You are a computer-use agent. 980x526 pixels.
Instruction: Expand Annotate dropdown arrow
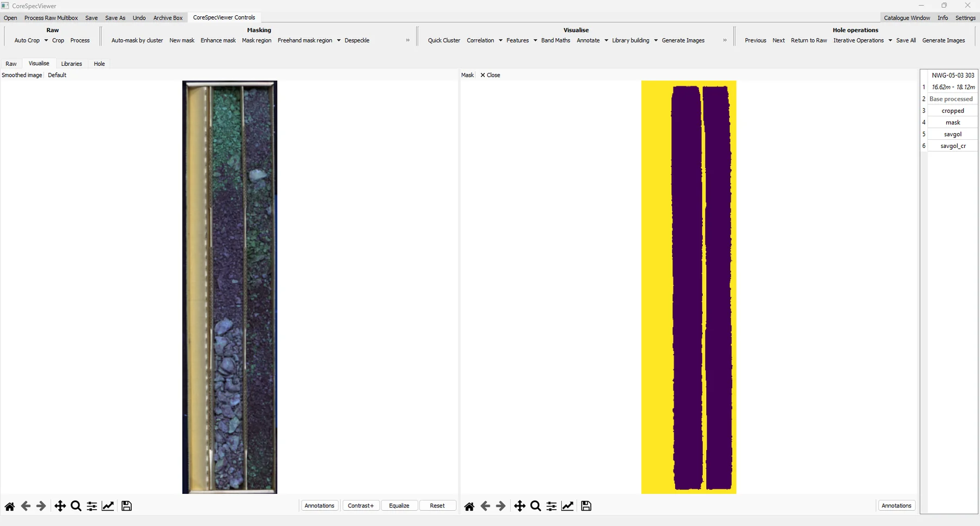pyautogui.click(x=606, y=40)
